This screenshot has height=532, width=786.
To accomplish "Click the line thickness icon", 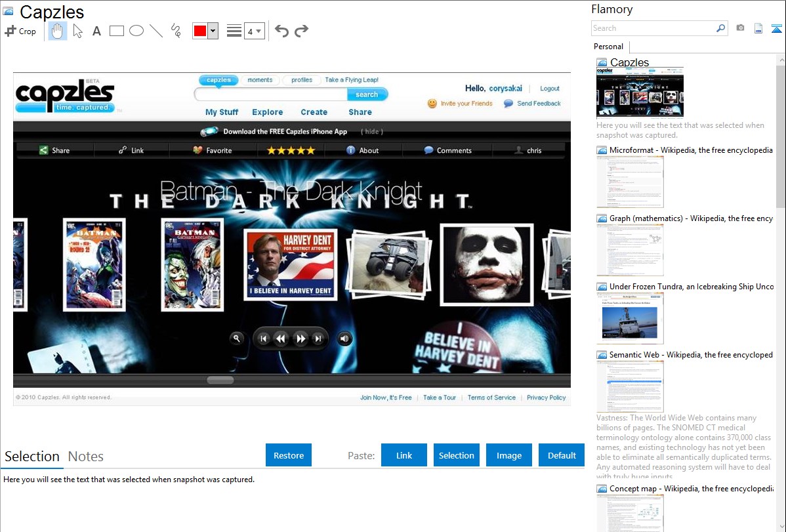I will [234, 31].
